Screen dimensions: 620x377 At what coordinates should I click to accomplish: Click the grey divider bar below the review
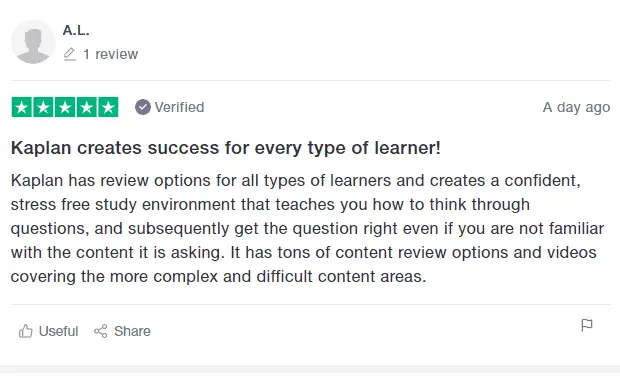[x=310, y=369]
